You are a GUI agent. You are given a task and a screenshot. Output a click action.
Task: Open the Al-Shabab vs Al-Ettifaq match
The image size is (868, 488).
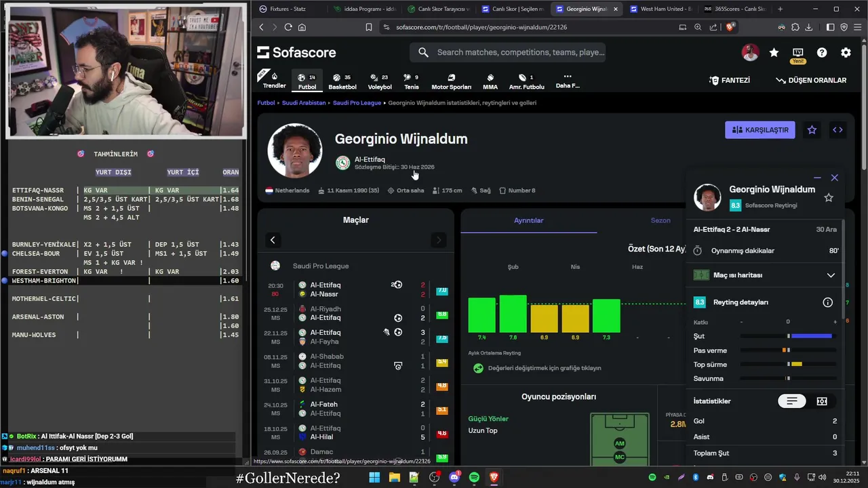[x=355, y=361]
